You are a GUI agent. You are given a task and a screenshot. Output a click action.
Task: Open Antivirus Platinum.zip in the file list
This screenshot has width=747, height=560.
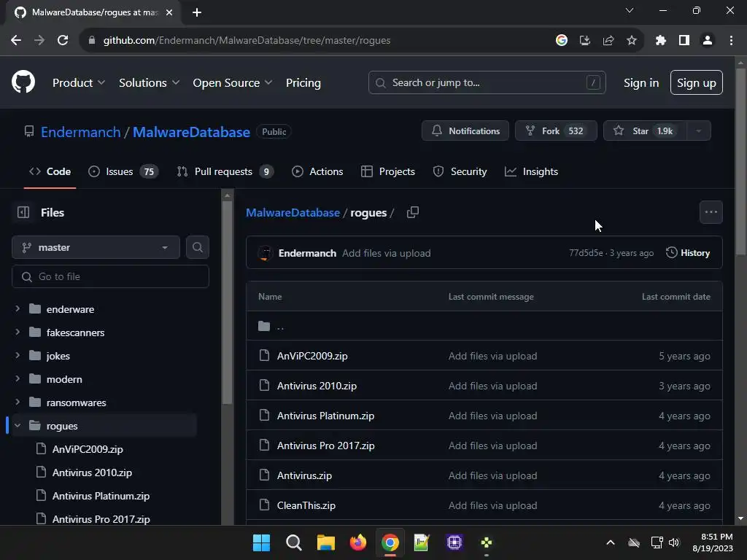coord(326,416)
